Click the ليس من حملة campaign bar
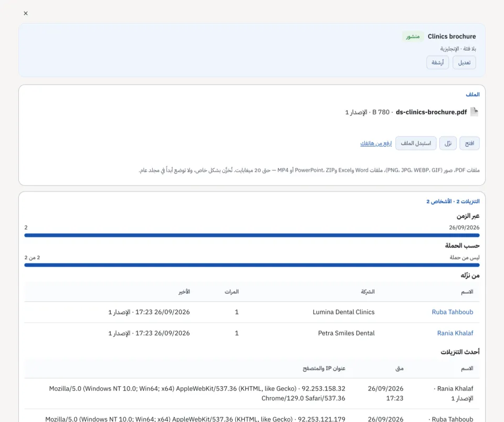Image resolution: width=504 pixels, height=422 pixels. click(252, 265)
